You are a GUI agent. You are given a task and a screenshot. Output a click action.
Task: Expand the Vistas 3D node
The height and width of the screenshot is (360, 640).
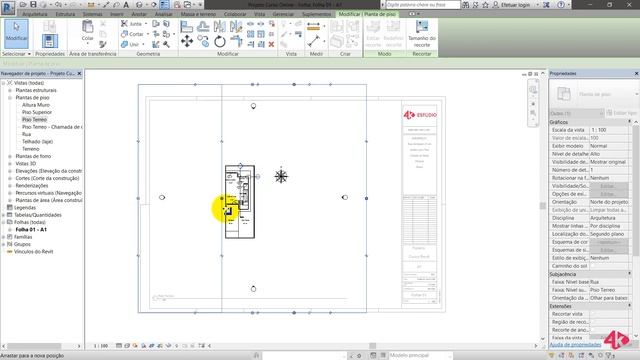click(x=10, y=164)
